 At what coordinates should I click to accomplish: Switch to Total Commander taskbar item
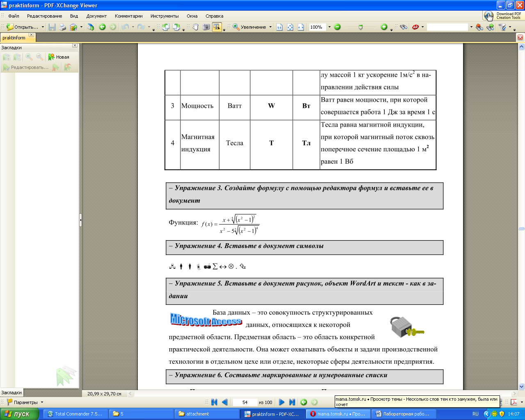(76, 414)
